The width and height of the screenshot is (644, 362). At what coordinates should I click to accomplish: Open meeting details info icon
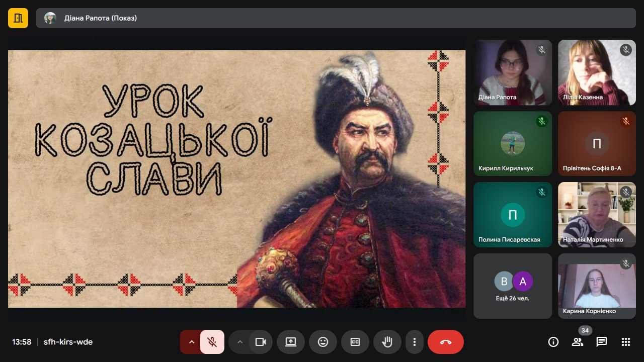[x=553, y=342]
